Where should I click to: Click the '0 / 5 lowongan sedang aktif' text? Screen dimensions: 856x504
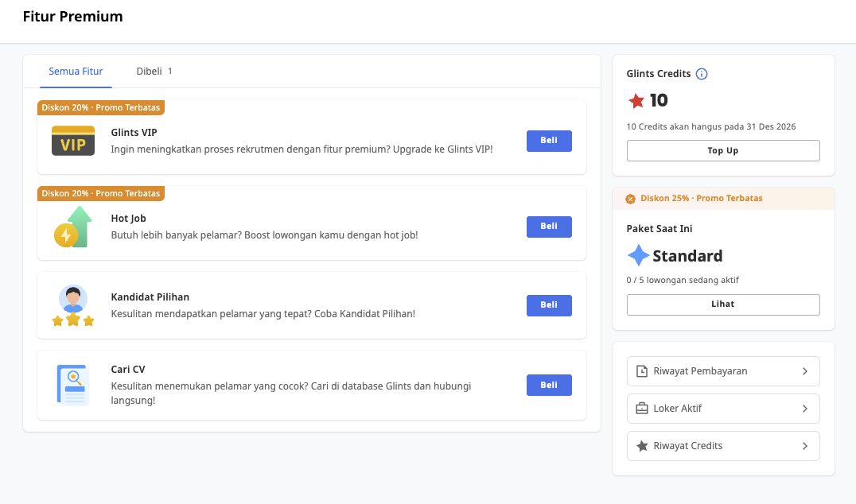pyautogui.click(x=683, y=280)
